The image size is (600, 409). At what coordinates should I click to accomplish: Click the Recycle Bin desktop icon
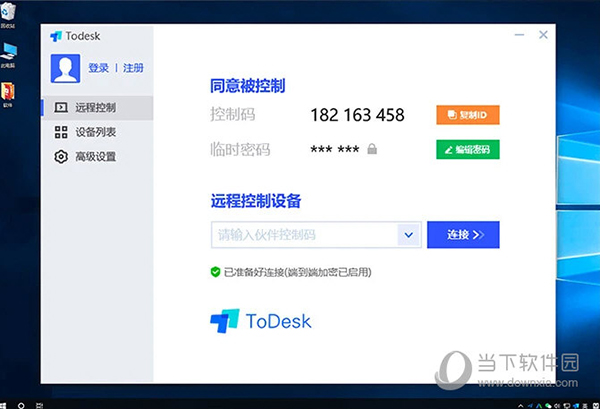tap(8, 15)
